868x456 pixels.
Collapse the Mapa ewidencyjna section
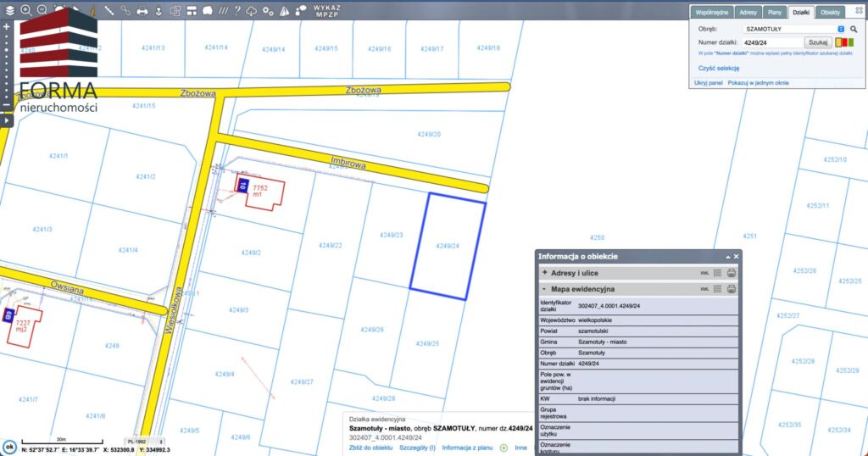coord(544,289)
